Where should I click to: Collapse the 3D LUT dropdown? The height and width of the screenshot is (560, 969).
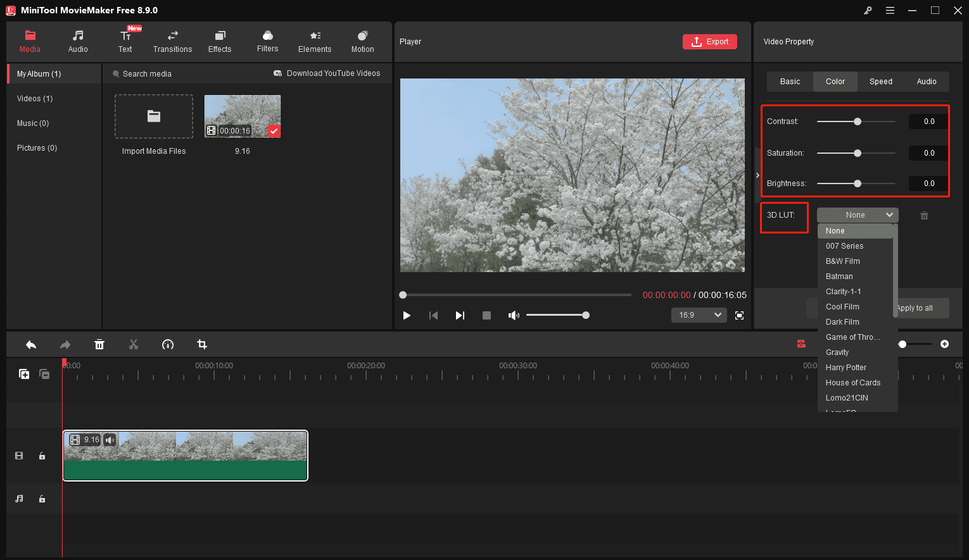[858, 215]
